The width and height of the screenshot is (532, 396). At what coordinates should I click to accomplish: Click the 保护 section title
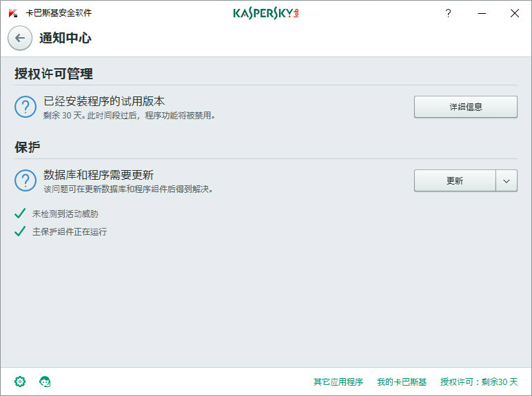27,147
